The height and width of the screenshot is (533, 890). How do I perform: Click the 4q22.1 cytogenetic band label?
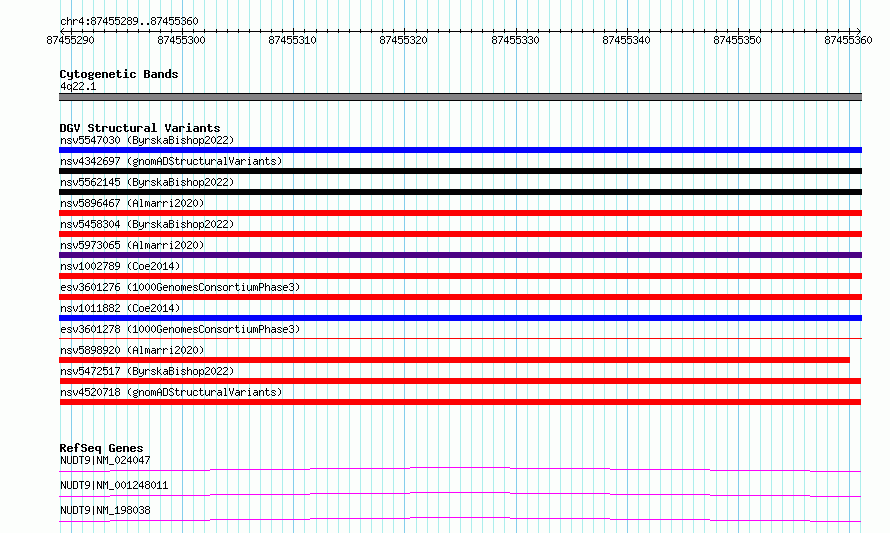click(x=78, y=86)
